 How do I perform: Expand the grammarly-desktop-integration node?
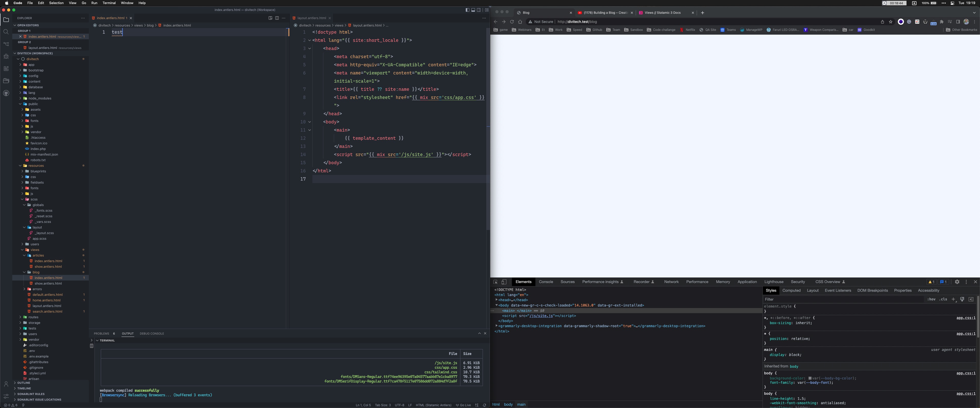click(x=496, y=326)
